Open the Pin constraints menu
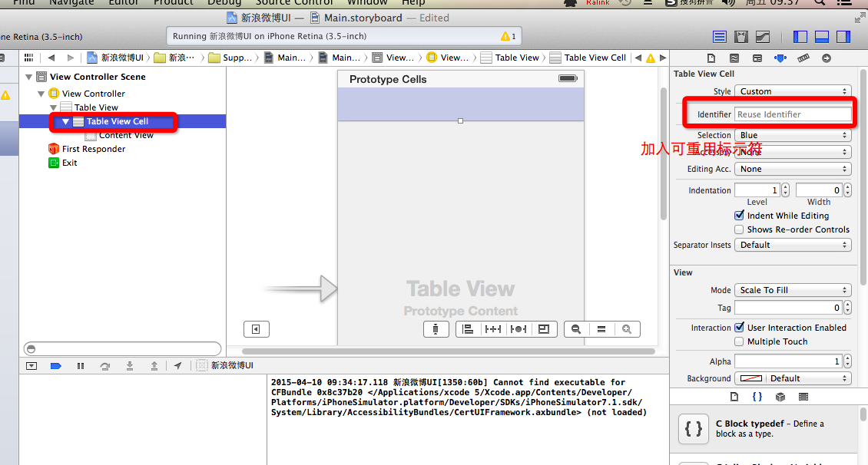 pyautogui.click(x=492, y=329)
